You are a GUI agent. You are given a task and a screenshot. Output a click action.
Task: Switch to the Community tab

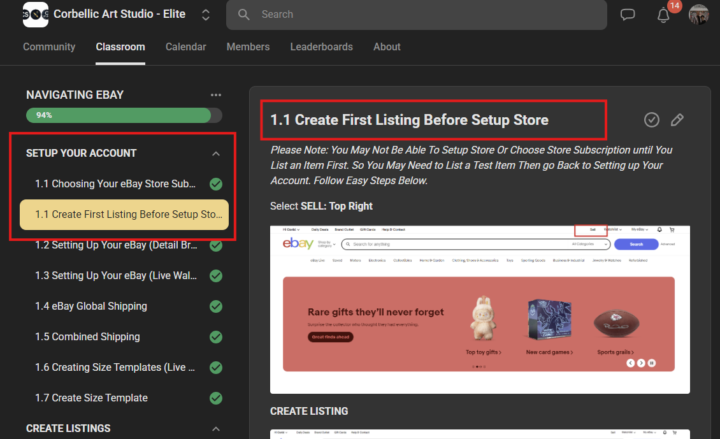[x=49, y=47]
